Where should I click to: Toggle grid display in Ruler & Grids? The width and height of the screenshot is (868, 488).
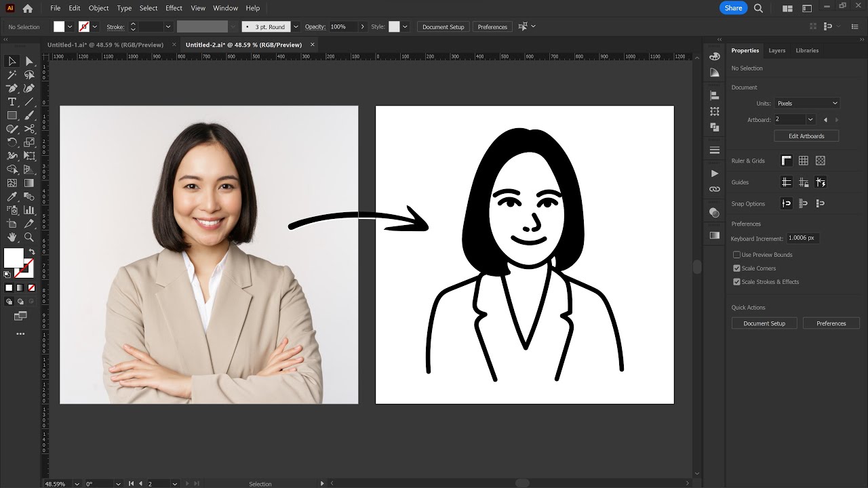click(803, 161)
